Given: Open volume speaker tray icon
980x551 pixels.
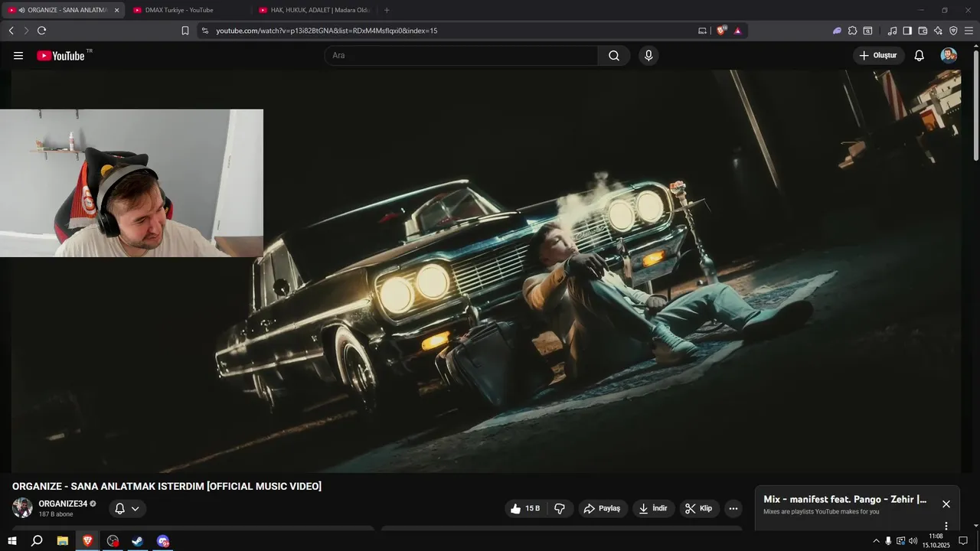Looking at the screenshot, I should pos(913,541).
